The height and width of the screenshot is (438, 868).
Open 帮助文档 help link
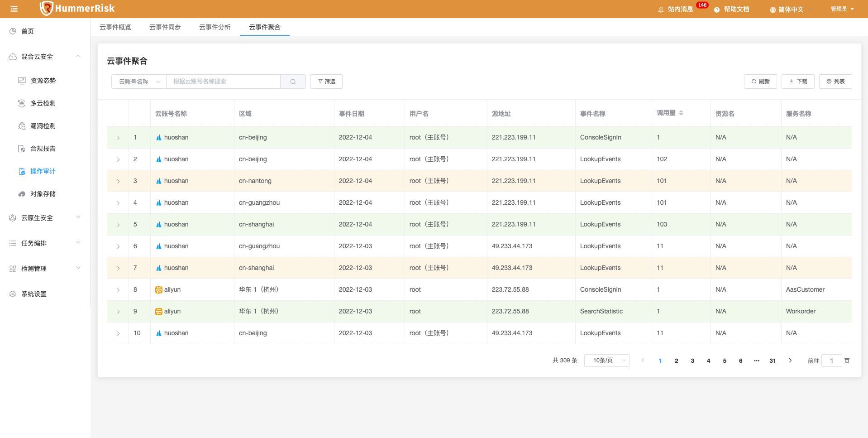point(736,10)
